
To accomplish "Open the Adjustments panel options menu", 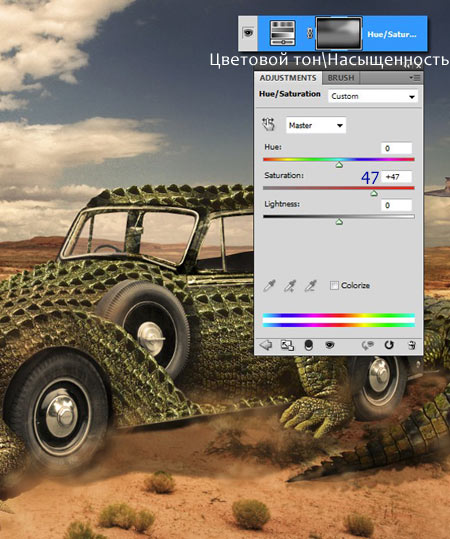I will click(415, 78).
